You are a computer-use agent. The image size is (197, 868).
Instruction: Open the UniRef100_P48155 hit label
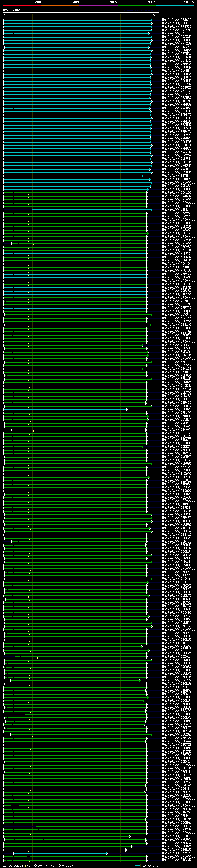(x=177, y=294)
